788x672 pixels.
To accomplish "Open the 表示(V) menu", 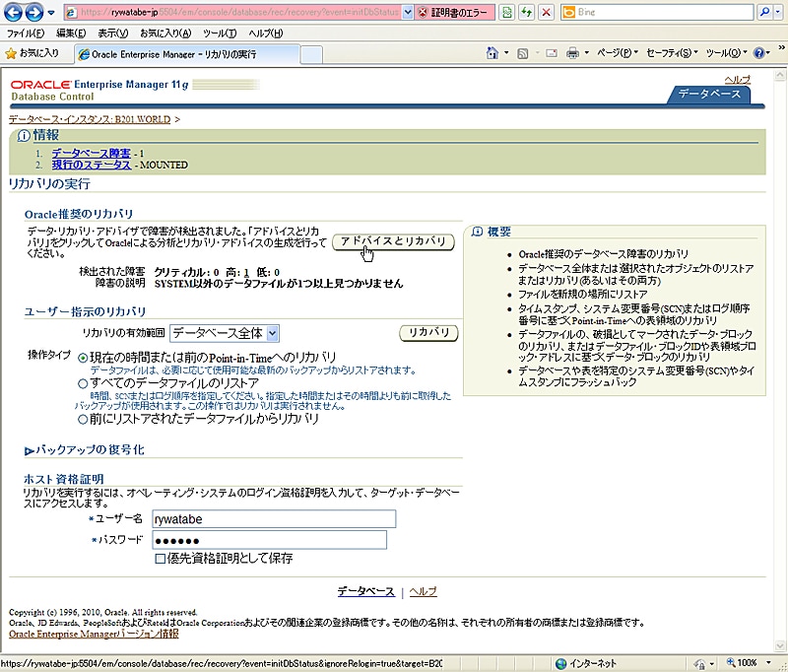I will click(113, 34).
